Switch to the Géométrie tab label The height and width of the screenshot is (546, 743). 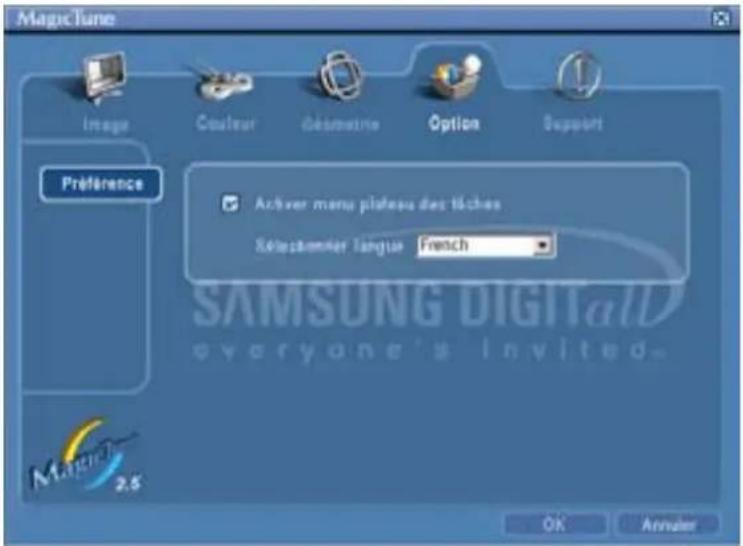pyautogui.click(x=340, y=124)
